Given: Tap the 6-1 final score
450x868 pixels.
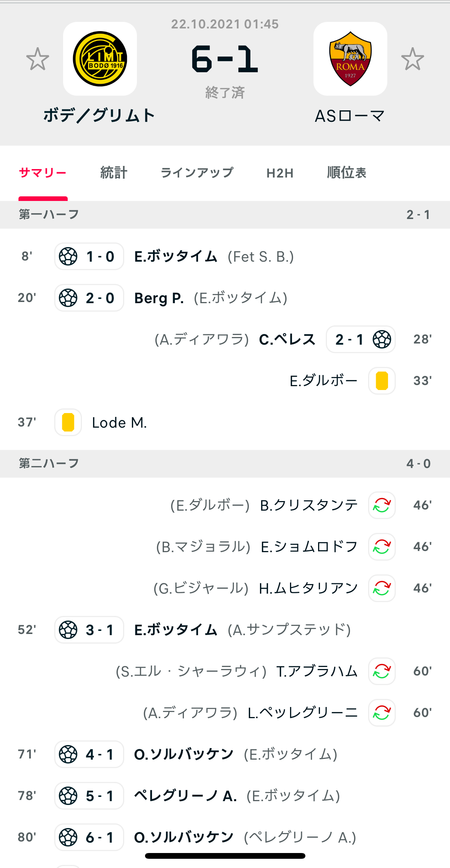Looking at the screenshot, I should click(225, 59).
